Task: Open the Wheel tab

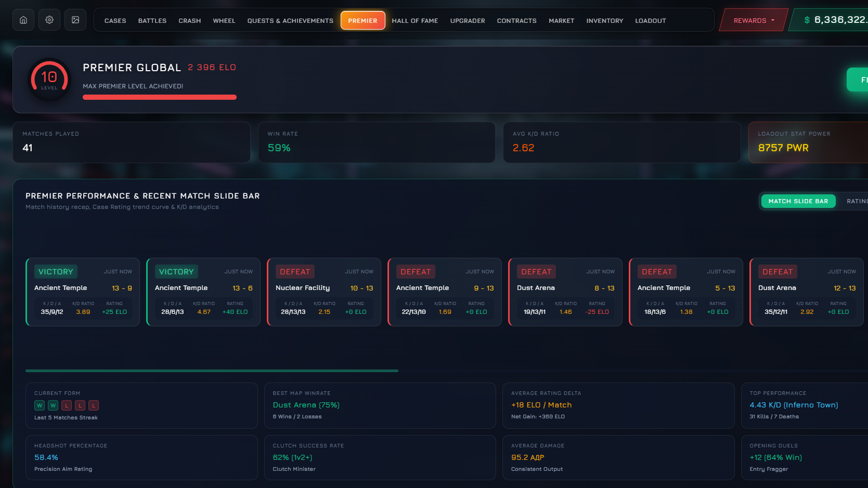Action: pos(224,21)
